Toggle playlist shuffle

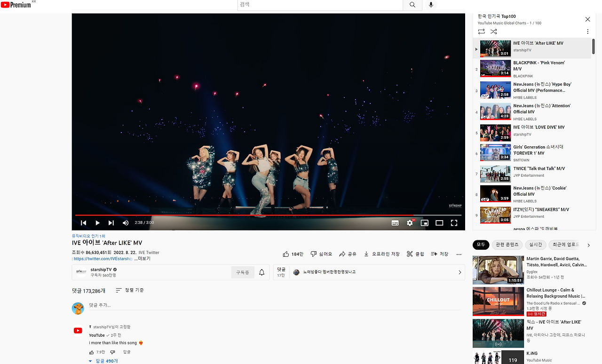click(x=493, y=32)
